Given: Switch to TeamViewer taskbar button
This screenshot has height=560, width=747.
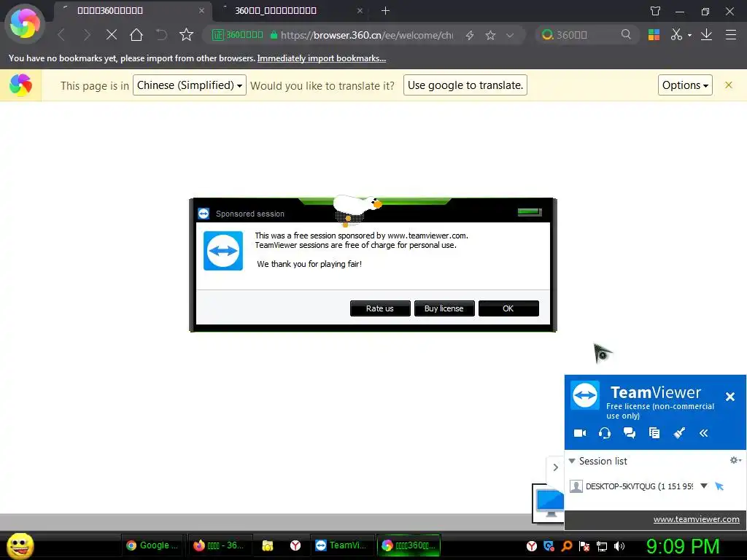Looking at the screenshot, I should point(341,545).
